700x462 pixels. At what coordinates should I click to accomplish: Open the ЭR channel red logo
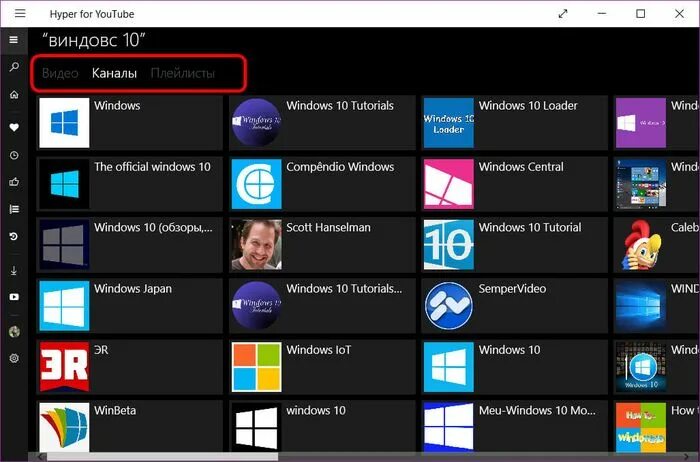64,367
